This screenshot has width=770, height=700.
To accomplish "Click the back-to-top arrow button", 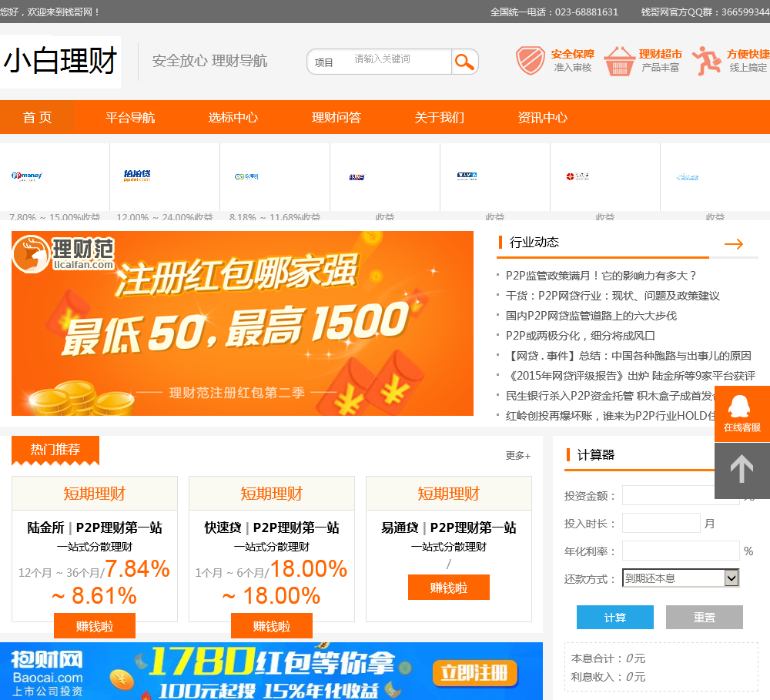I will point(742,471).
